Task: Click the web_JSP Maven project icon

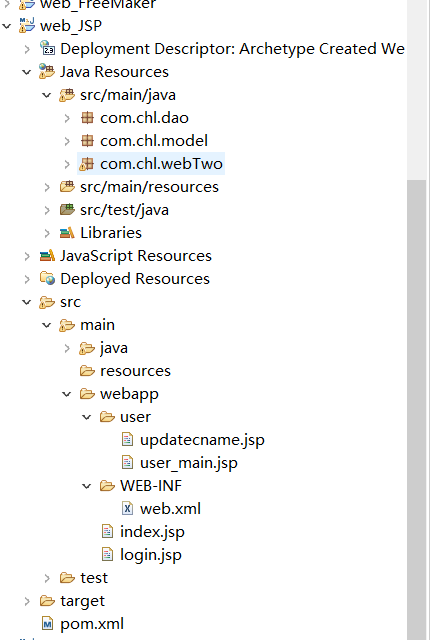Action: tap(27, 25)
